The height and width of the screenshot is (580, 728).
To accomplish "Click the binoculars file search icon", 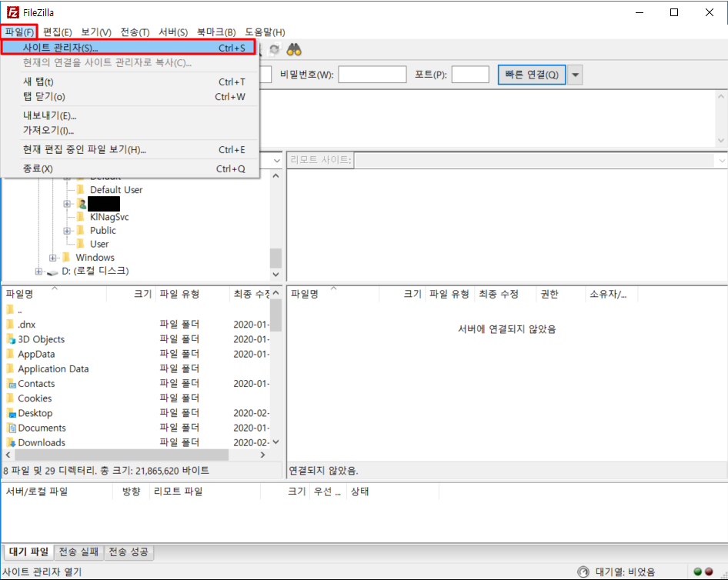I will point(294,49).
